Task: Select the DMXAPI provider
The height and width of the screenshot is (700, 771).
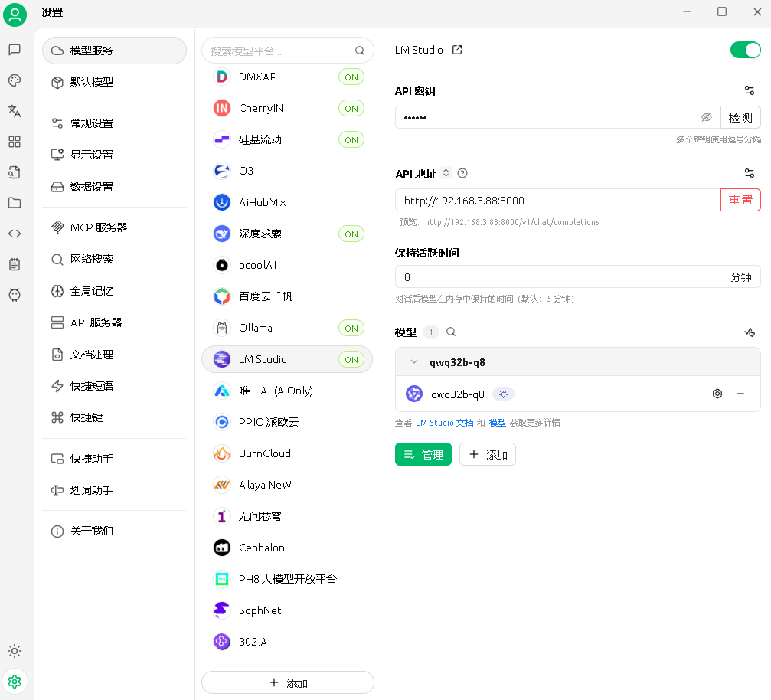Action: pos(287,77)
